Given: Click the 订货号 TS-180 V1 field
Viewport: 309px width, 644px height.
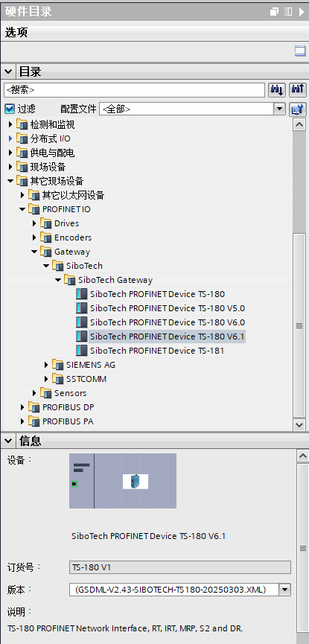Looking at the screenshot, I should pos(180,567).
